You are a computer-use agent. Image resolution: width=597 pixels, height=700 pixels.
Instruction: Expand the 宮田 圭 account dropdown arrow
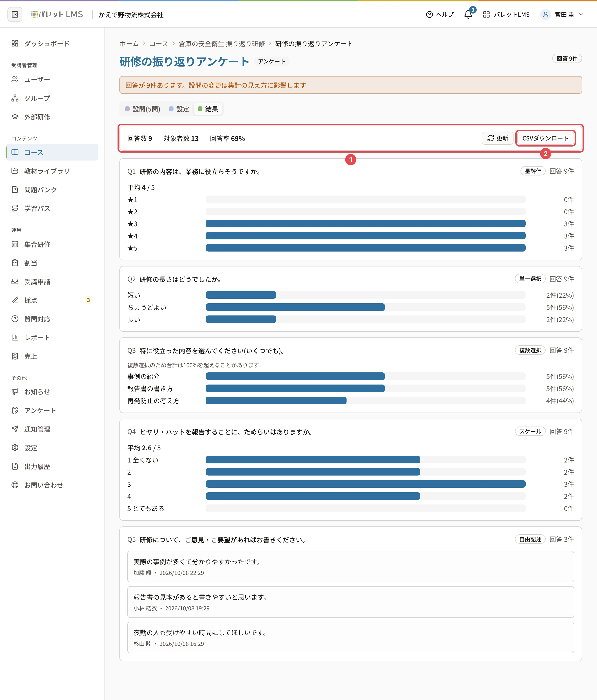[x=581, y=14]
